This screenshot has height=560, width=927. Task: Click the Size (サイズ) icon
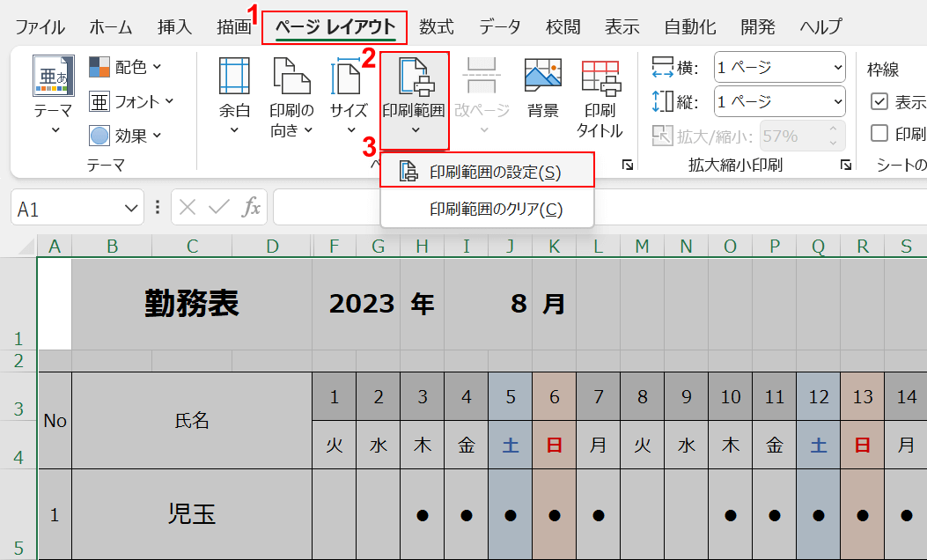point(349,77)
